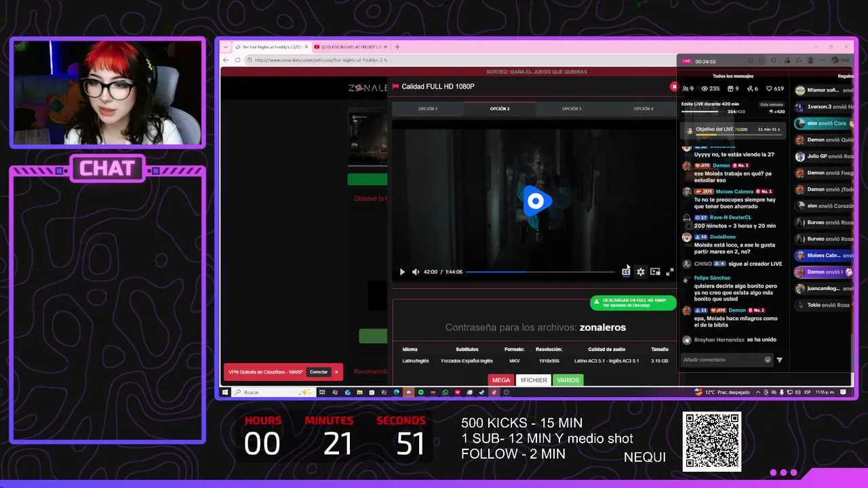Enable picture-in-picture mode for video
Screen dimensions: 868x488
pyautogui.click(x=655, y=272)
